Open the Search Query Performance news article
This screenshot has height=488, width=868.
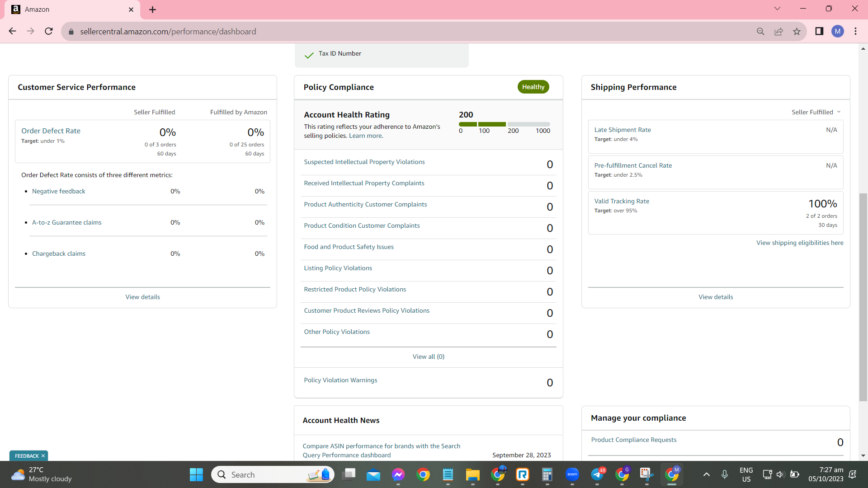[382, 450]
